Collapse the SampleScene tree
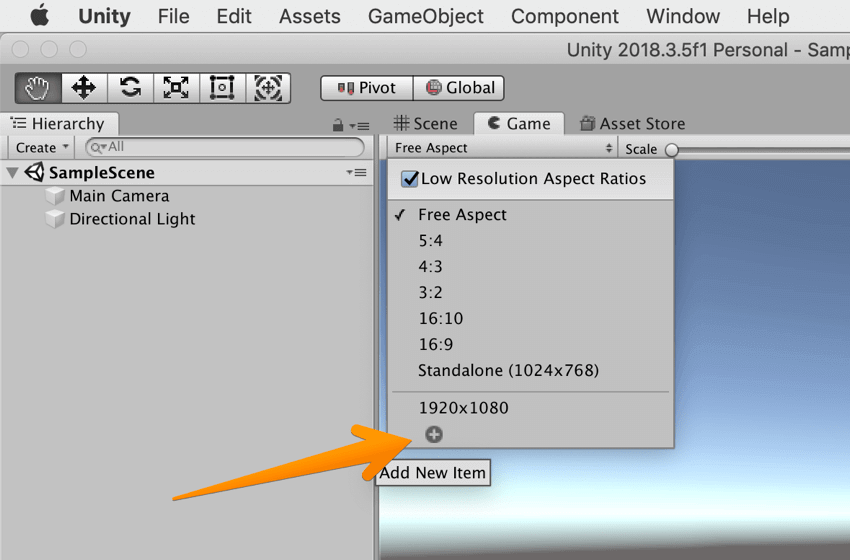Viewport: 850px width, 560px height. click(x=12, y=173)
